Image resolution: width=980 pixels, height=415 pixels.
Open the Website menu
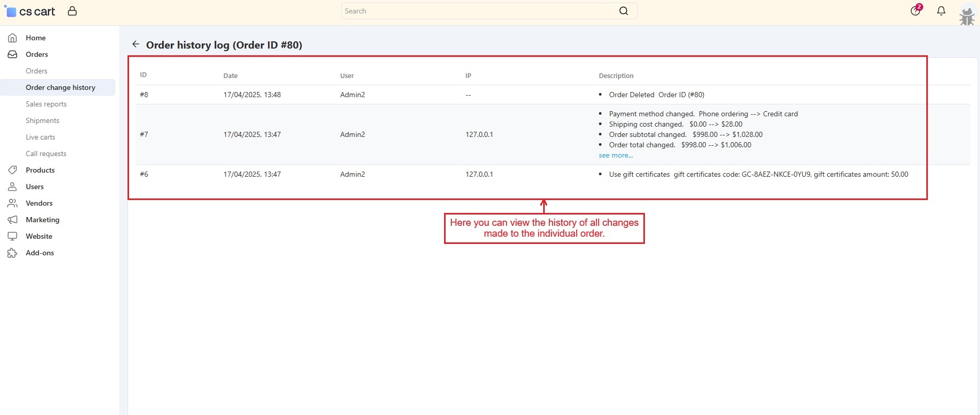[39, 236]
